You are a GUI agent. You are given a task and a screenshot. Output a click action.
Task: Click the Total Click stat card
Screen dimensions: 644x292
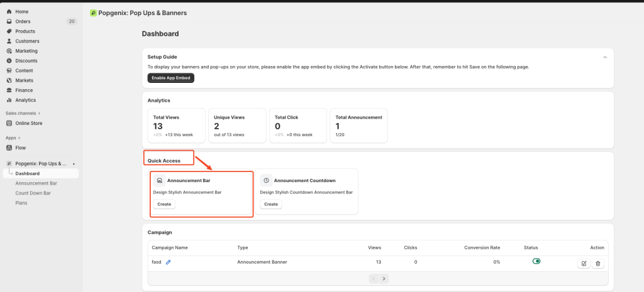(297, 126)
